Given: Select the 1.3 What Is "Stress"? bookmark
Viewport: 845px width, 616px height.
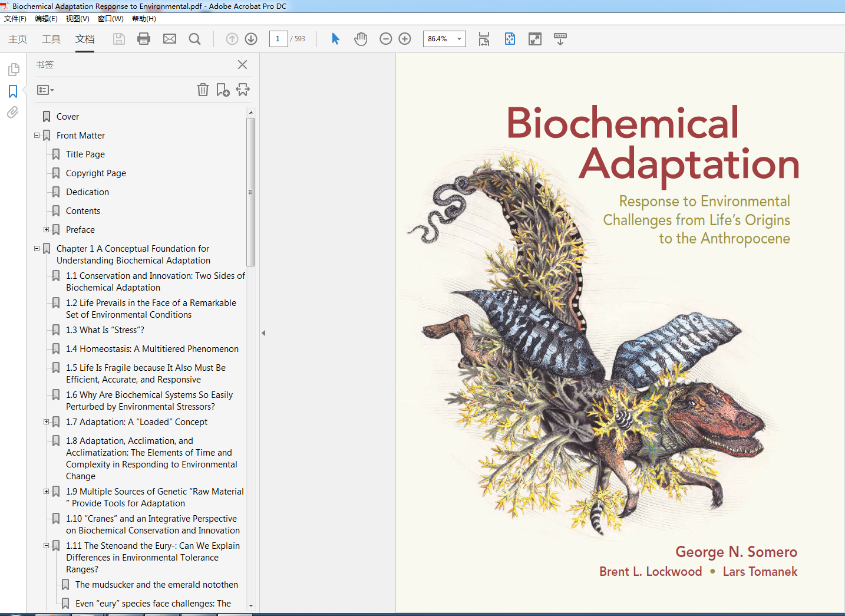Looking at the screenshot, I should pos(105,330).
